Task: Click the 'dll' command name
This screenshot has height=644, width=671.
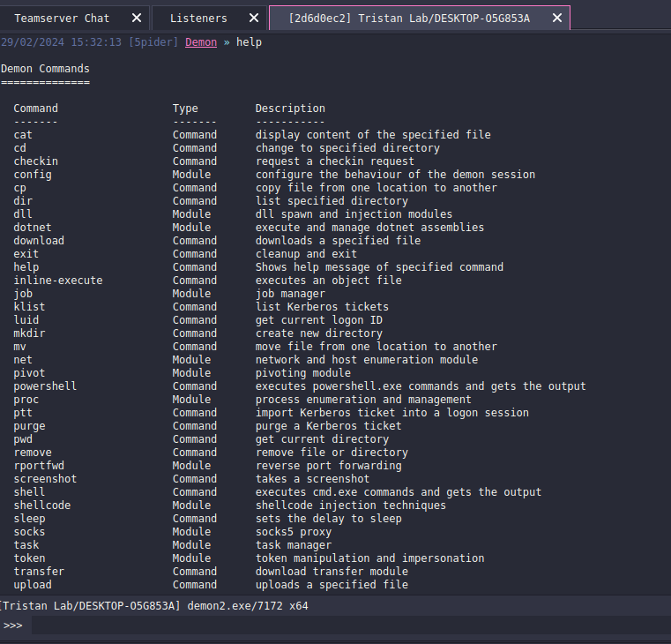Action: coord(23,214)
